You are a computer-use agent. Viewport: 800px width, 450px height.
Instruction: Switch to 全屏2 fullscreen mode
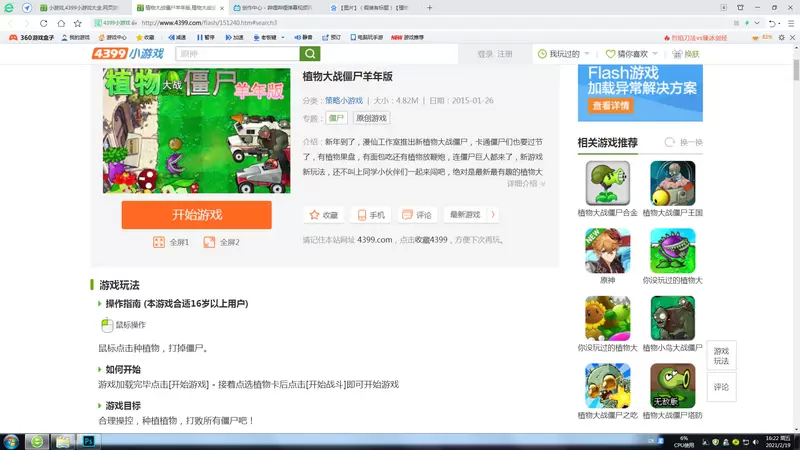(x=221, y=242)
